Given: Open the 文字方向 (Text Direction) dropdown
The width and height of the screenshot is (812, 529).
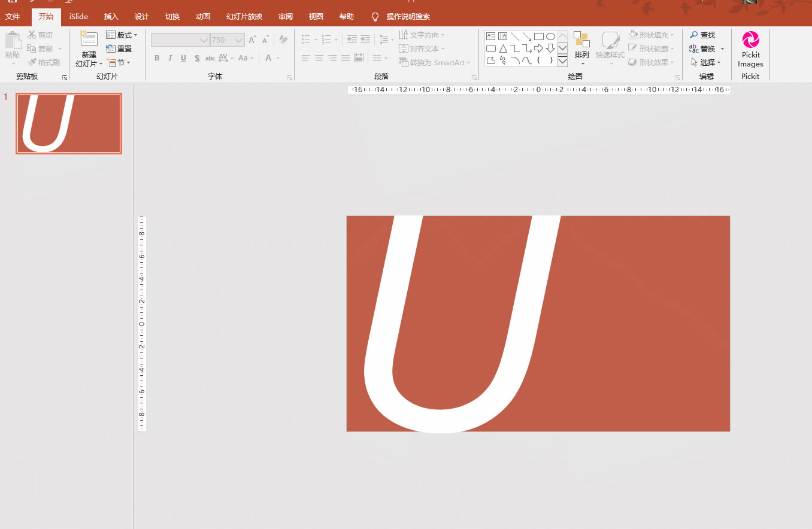Looking at the screenshot, I should click(x=422, y=35).
